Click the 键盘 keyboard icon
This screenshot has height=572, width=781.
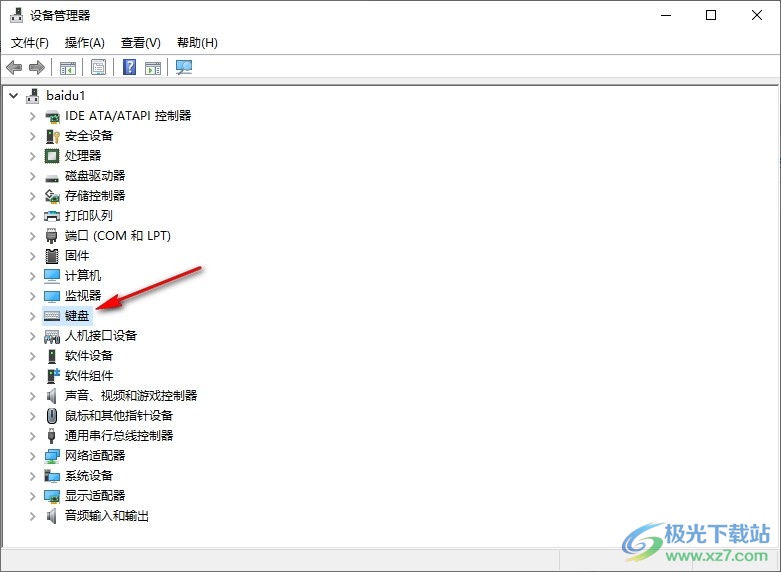click(x=52, y=315)
